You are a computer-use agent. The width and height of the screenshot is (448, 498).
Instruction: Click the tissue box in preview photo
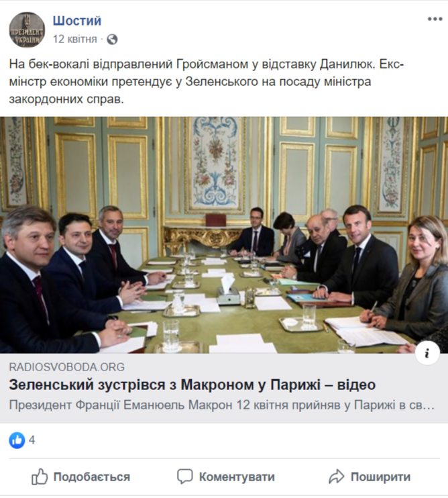(228, 290)
